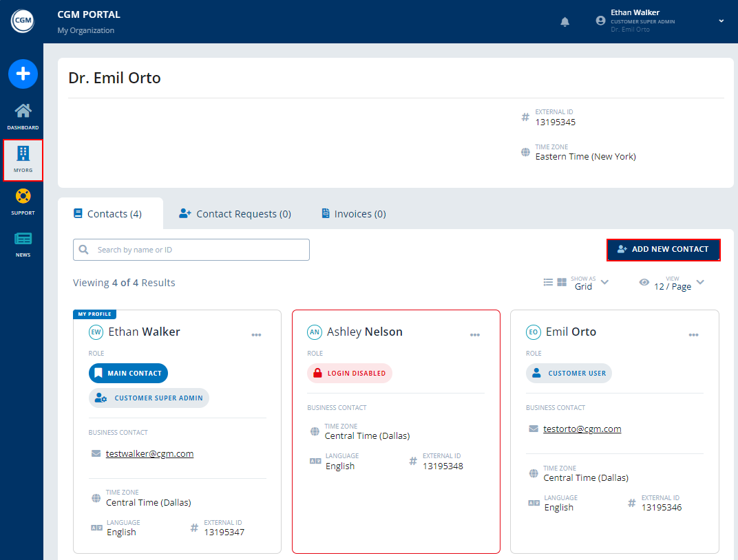This screenshot has height=560, width=738.
Task: Open the testorto@cgm.com email link
Action: 582,429
